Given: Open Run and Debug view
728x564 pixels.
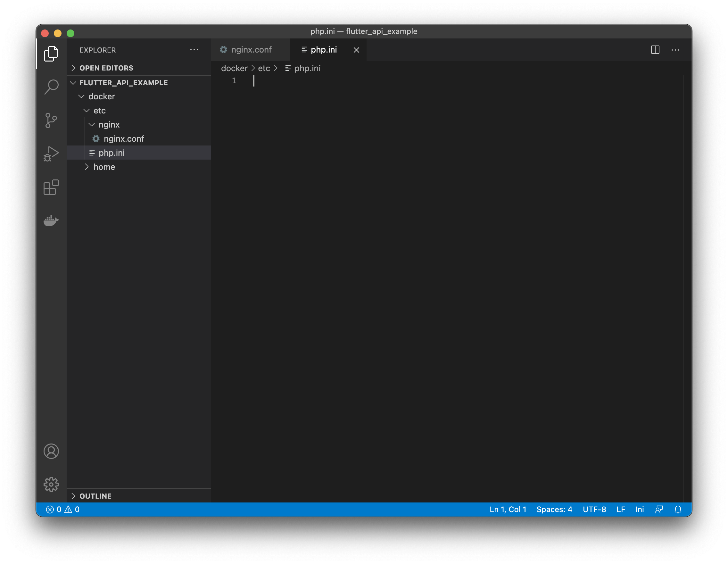Looking at the screenshot, I should [x=51, y=154].
